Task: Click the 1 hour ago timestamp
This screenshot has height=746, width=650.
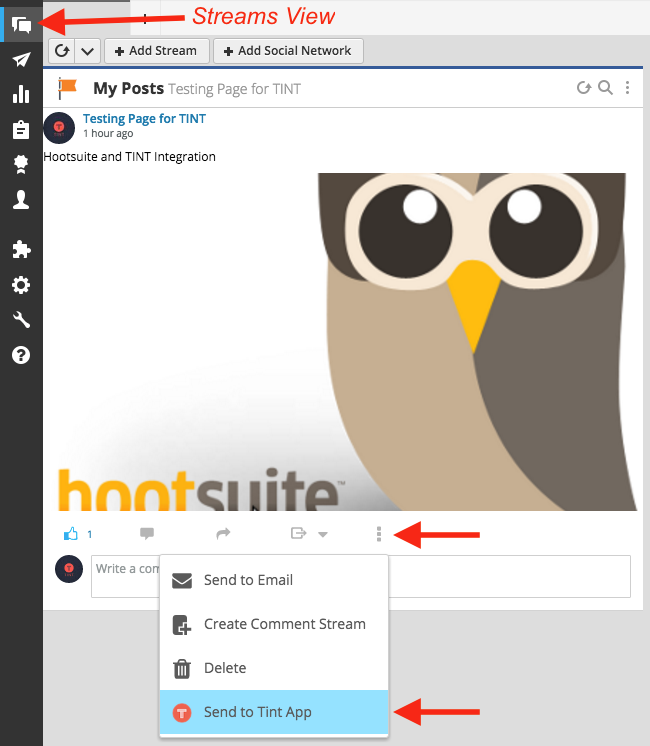Action: (108, 134)
